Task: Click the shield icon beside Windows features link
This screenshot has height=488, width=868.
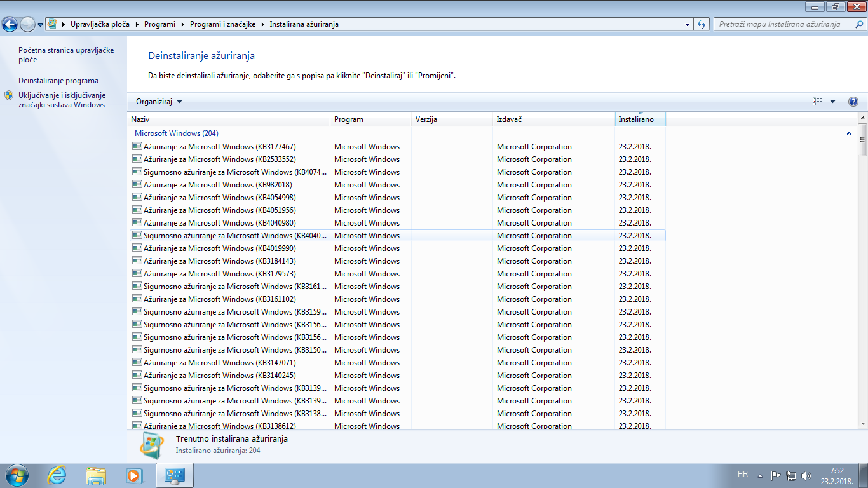Action: coord(9,95)
